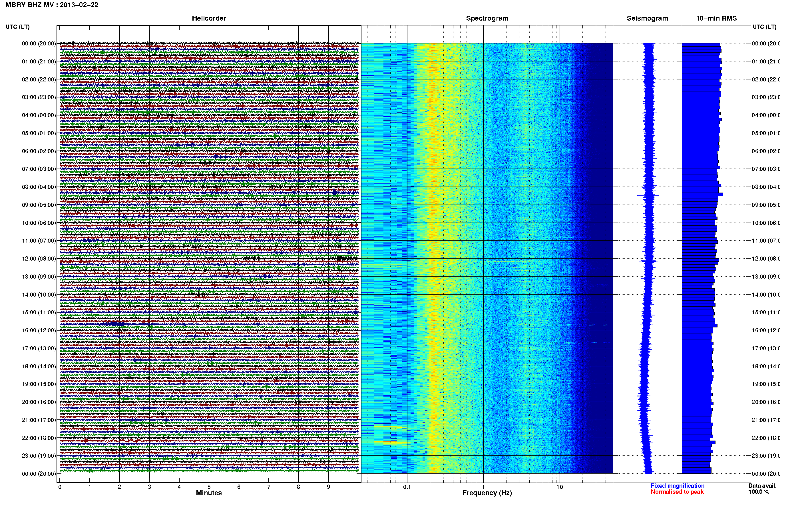Click the left '02:00 (22:00)' time label
Viewport: 812px width, 508px height.
[x=39, y=79]
